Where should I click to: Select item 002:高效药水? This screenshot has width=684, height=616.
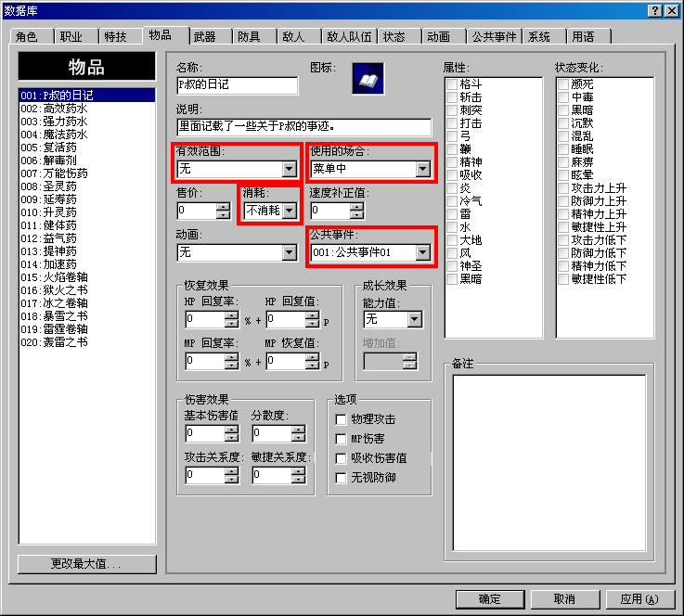(x=87, y=109)
